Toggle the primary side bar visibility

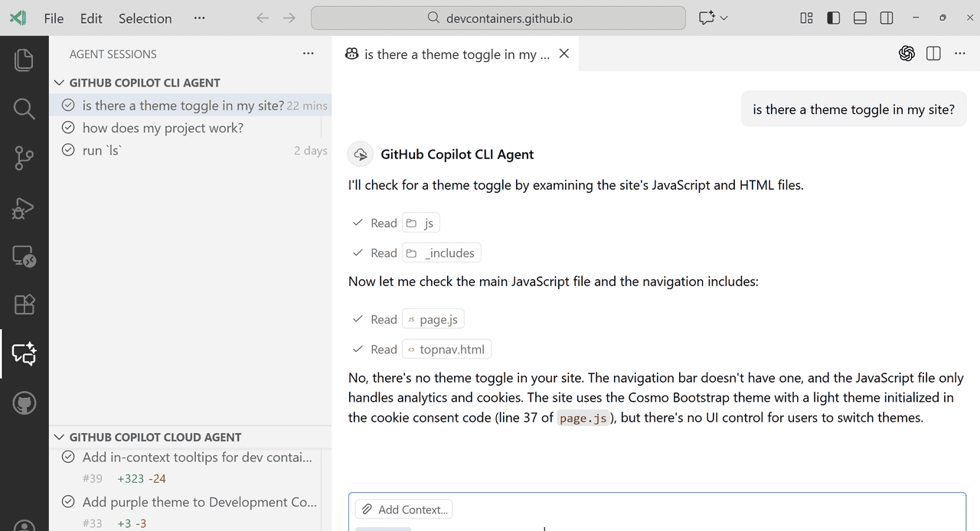coord(834,18)
